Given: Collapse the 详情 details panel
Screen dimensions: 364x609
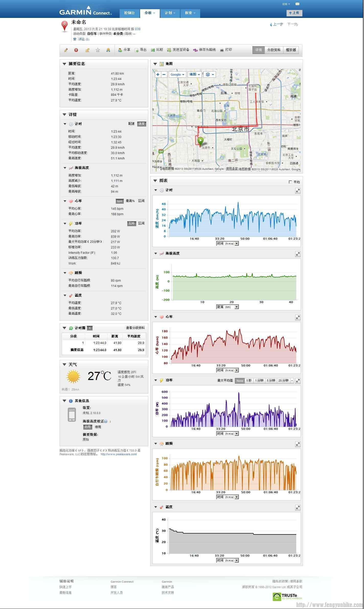Looking at the screenshot, I should [x=64, y=114].
